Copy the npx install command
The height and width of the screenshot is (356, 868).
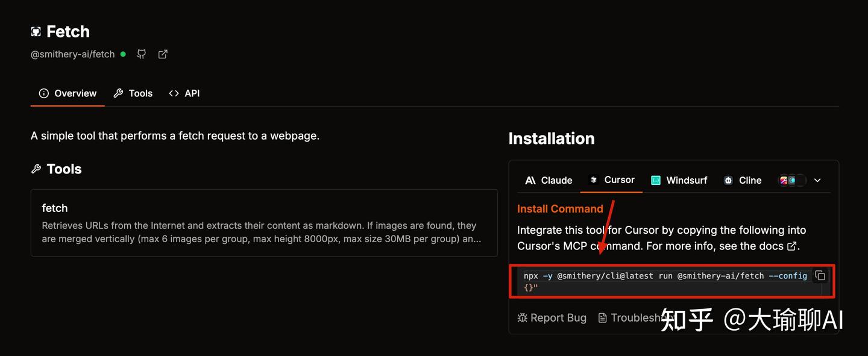820,275
